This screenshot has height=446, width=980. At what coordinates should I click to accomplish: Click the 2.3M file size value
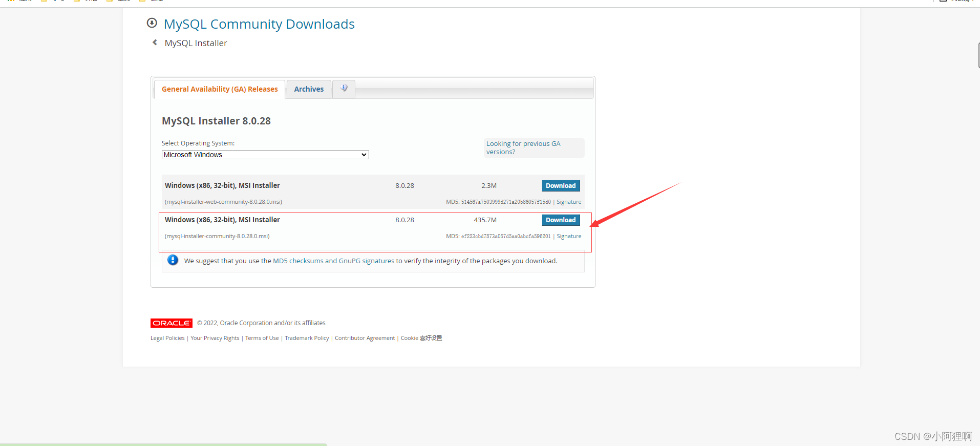(489, 186)
